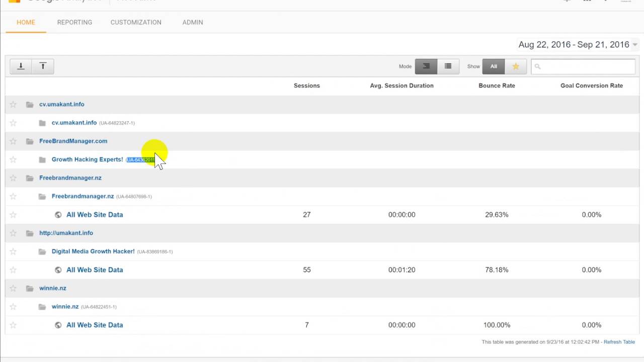This screenshot has height=362, width=644.
Task: Open the Growth Hacking Experts! property link
Action: [x=88, y=159]
